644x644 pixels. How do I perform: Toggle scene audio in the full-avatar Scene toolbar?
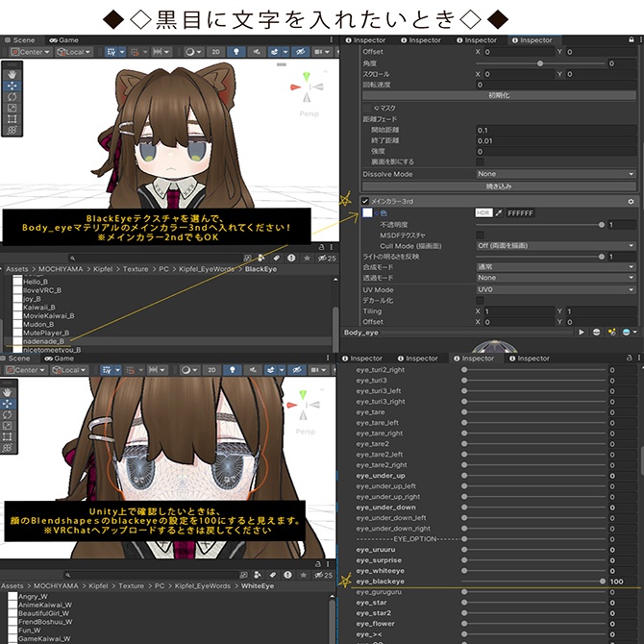tap(257, 52)
